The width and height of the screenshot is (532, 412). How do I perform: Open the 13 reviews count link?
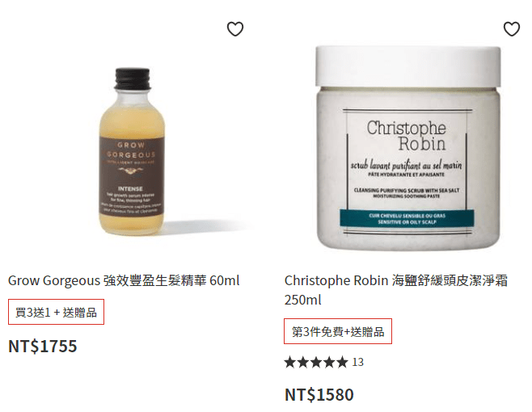(x=357, y=362)
